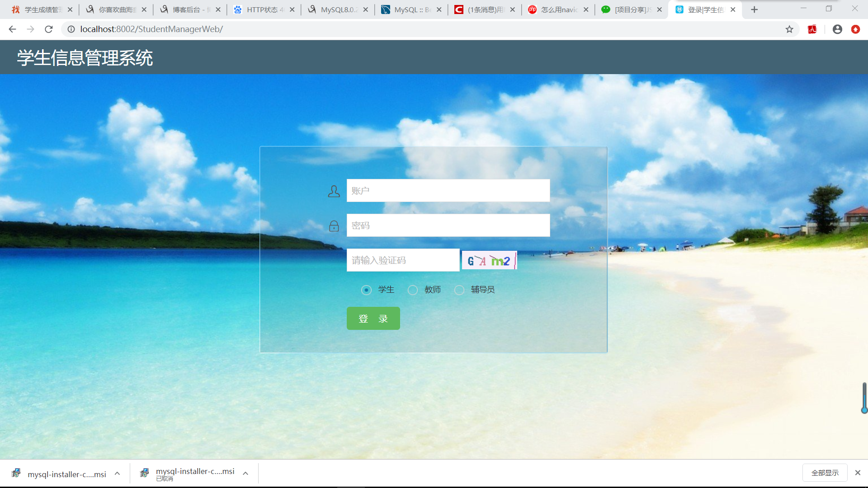Click the green 登录 button
This screenshot has height=488, width=868.
[x=373, y=319]
